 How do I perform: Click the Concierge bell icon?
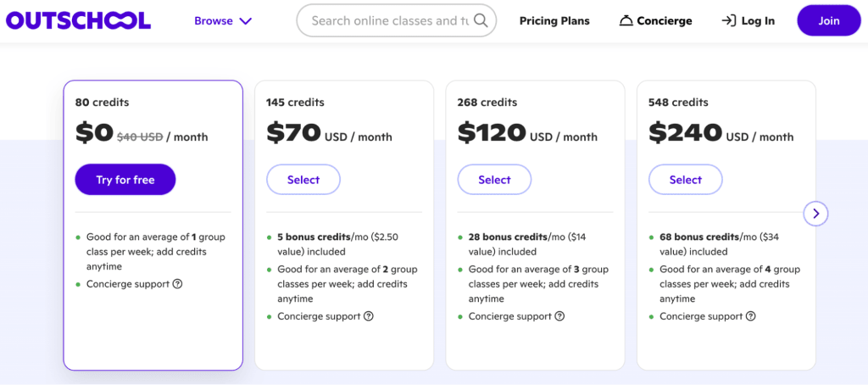pos(626,20)
